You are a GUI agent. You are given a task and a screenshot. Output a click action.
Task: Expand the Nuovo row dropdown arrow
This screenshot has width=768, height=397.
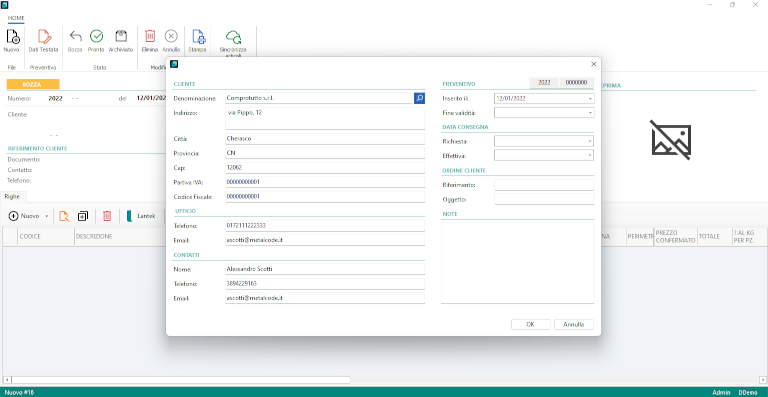click(x=47, y=216)
